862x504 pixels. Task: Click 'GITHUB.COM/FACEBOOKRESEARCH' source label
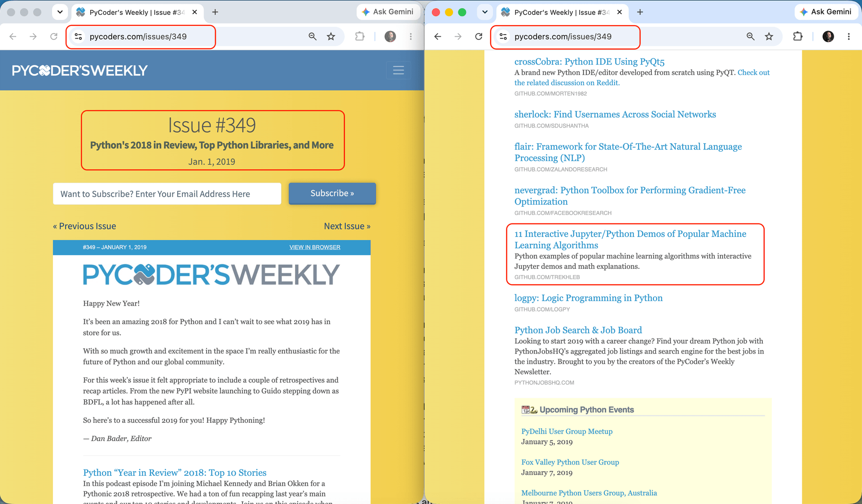pyautogui.click(x=563, y=213)
